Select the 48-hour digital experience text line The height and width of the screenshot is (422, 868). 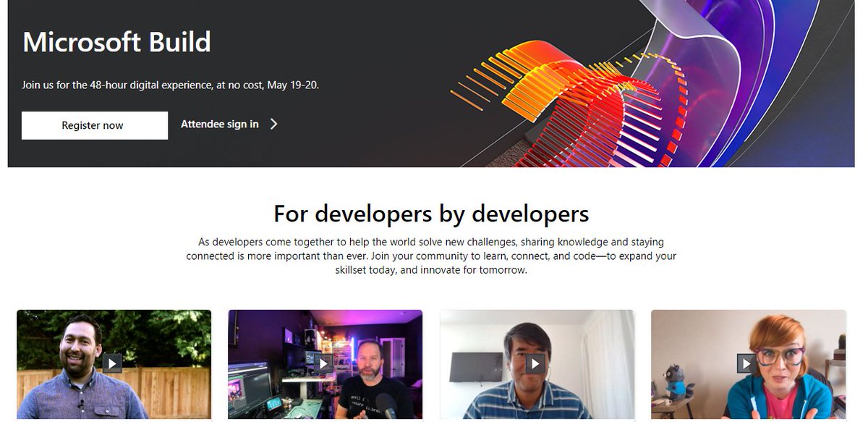[x=170, y=85]
